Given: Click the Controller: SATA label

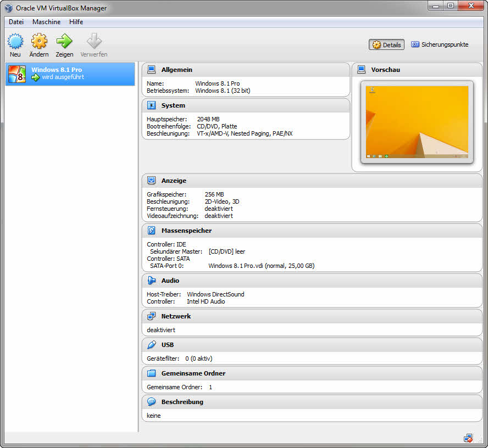Looking at the screenshot, I should tap(168, 259).
